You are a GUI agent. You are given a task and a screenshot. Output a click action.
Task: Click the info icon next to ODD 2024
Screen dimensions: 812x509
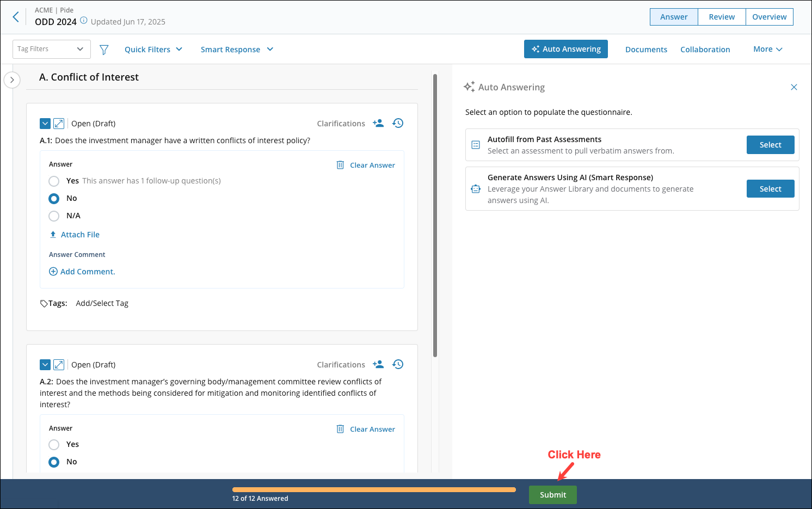tap(83, 20)
